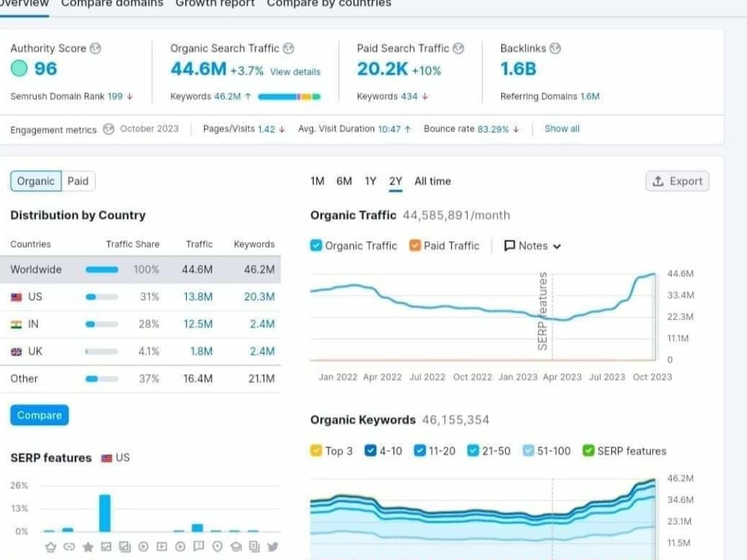Select the Organic segment toggle
This screenshot has height=560, width=747.
36,181
